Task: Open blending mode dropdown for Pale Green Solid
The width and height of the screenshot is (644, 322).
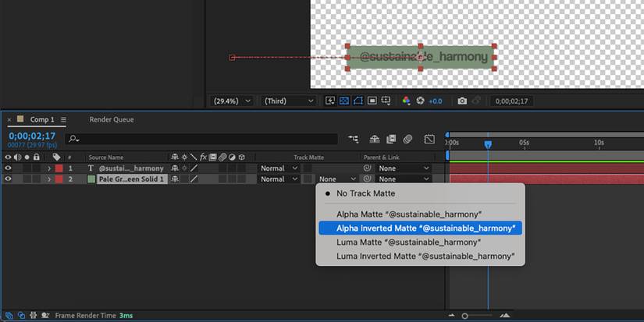Action: (279, 179)
